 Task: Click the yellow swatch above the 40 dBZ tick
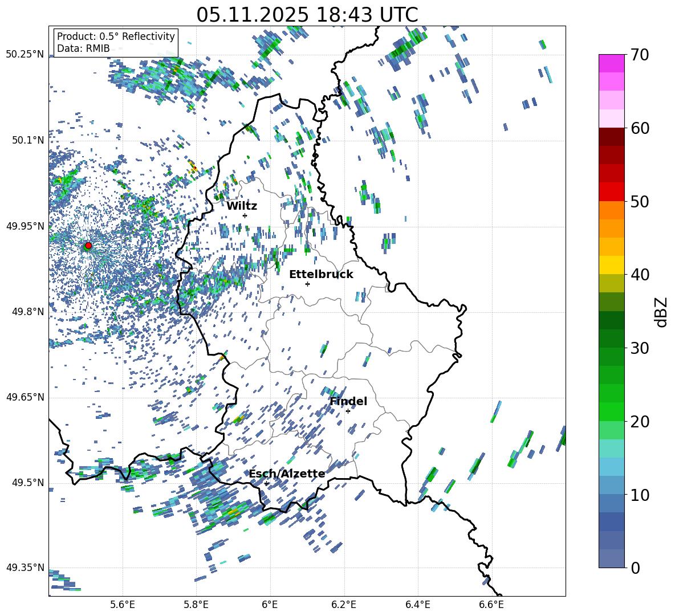tap(611, 265)
